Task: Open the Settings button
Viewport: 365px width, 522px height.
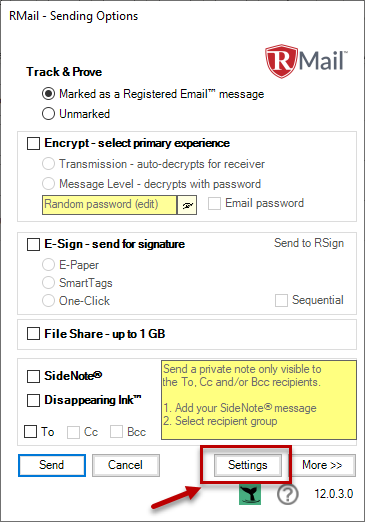Action: (x=248, y=465)
